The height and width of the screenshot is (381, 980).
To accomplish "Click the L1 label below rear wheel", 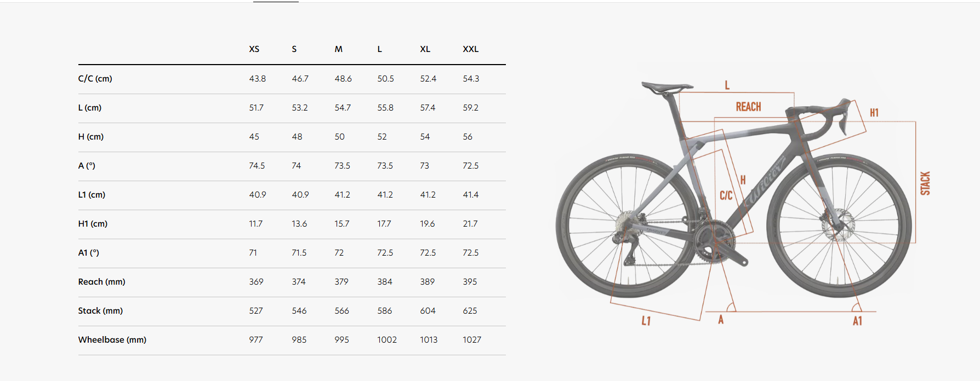I will coord(646,321).
